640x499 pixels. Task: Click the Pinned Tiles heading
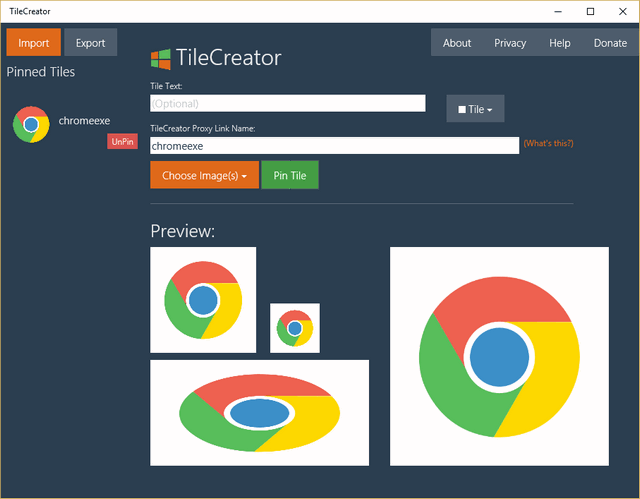41,72
